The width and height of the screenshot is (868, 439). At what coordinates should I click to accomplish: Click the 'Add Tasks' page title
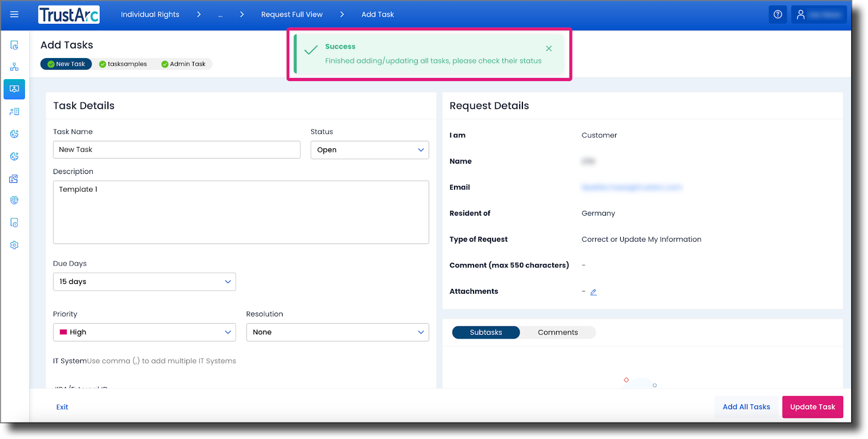pyautogui.click(x=67, y=45)
